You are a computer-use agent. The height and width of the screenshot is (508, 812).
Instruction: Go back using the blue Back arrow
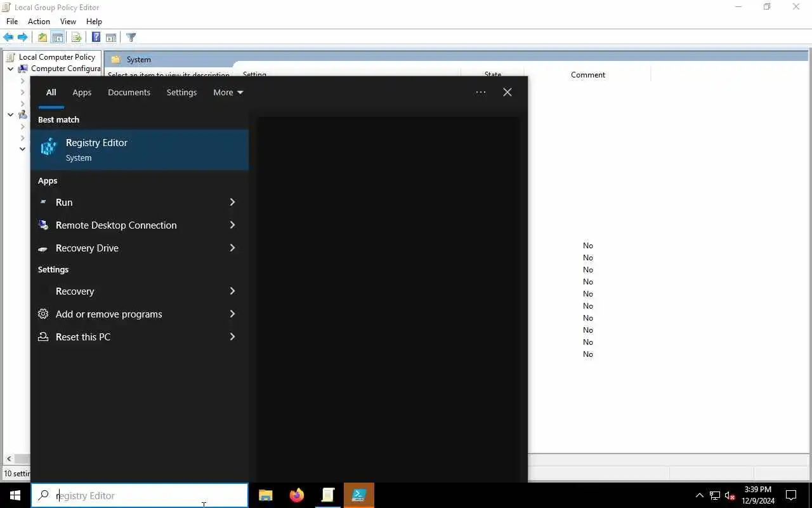tap(8, 37)
